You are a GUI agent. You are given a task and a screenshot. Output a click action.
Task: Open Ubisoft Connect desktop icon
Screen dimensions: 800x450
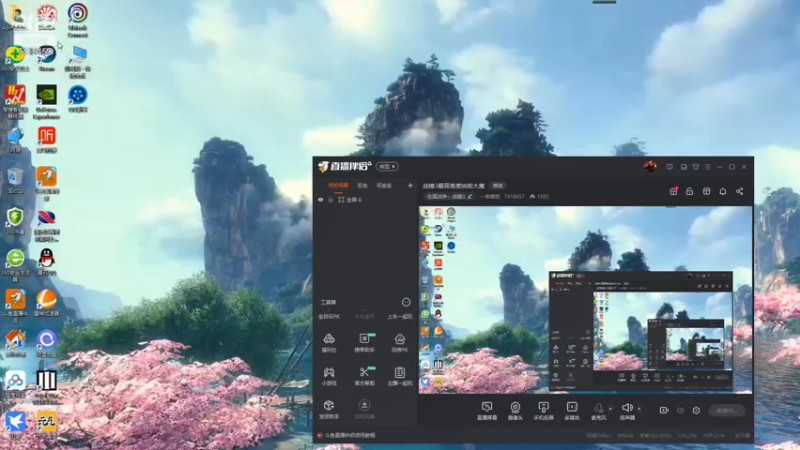pos(78,20)
